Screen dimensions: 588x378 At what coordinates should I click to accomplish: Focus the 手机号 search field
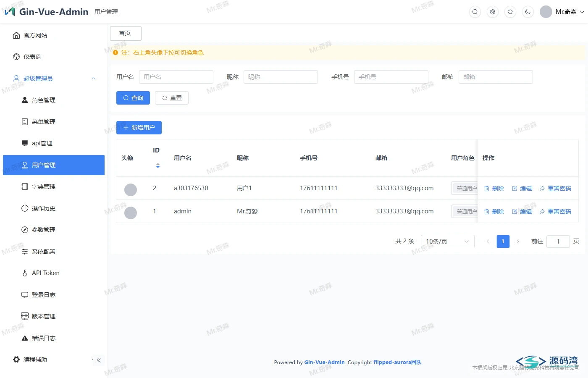(391, 77)
